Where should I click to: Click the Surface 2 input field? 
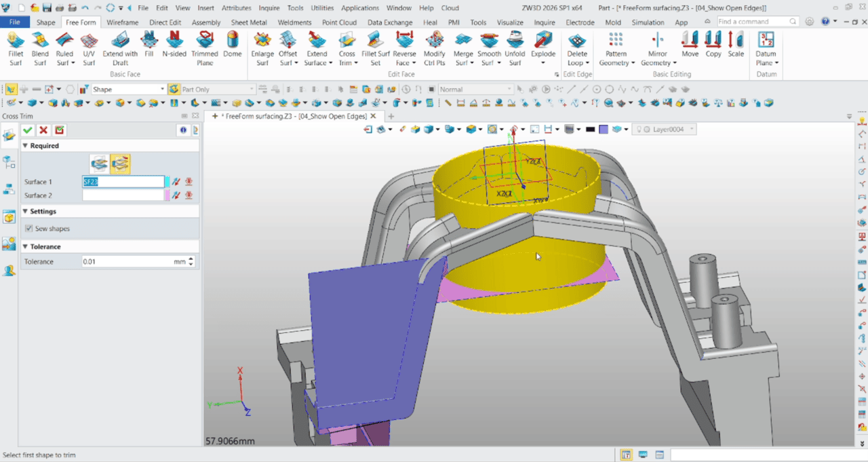[x=123, y=195]
